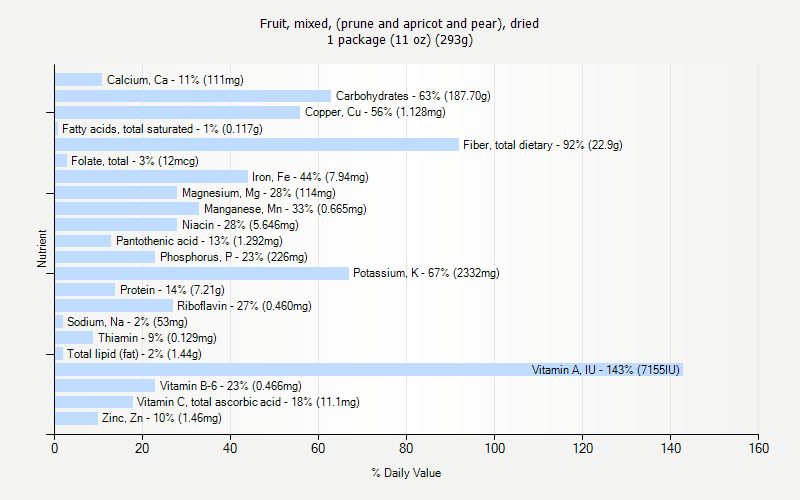Click the Nutrient y-axis label
Screen dimensions: 800x500
[x=42, y=249]
